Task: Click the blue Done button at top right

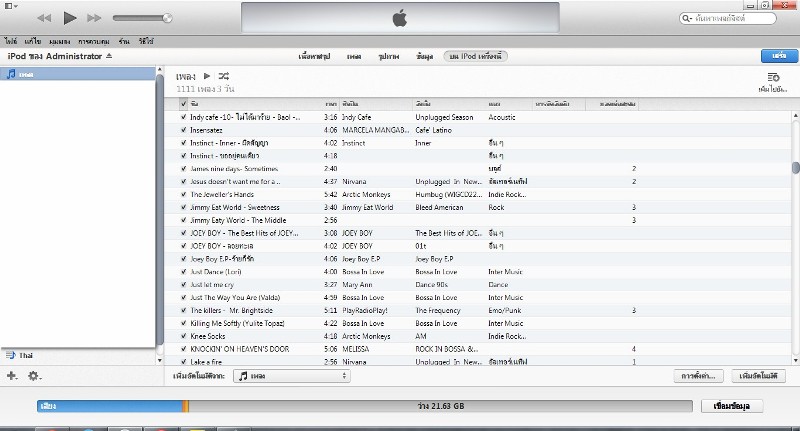Action: point(773,56)
